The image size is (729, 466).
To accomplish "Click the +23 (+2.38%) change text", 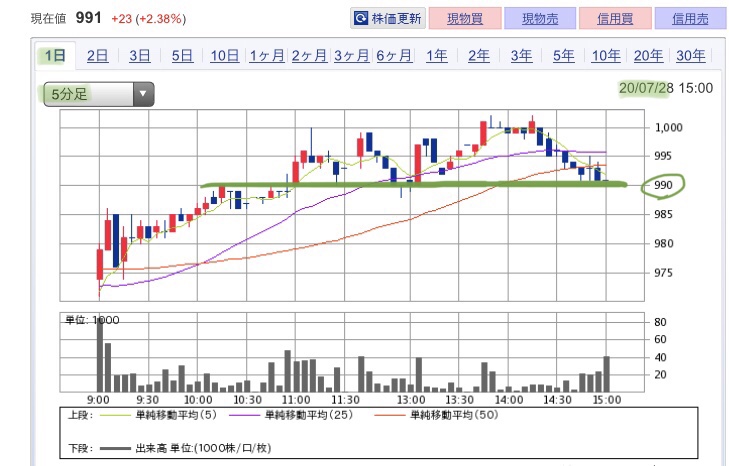I will [x=149, y=19].
